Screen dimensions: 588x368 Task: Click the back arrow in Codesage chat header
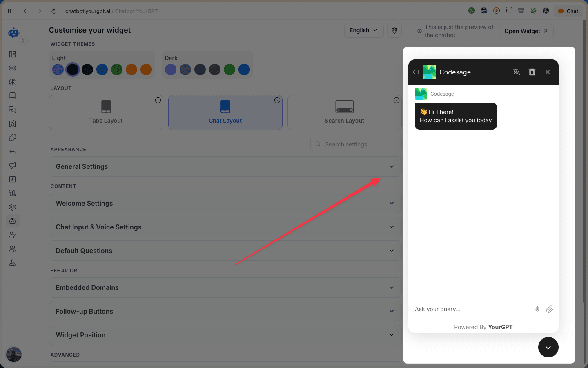(415, 72)
